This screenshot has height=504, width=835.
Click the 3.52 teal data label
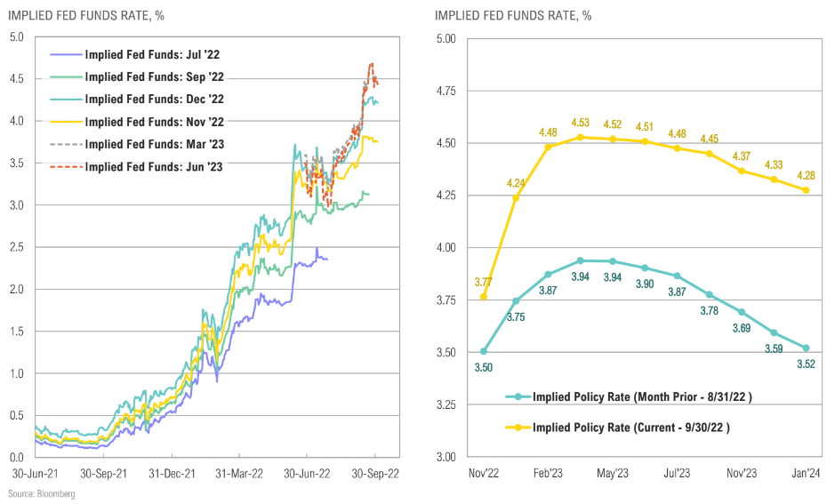pyautogui.click(x=806, y=364)
